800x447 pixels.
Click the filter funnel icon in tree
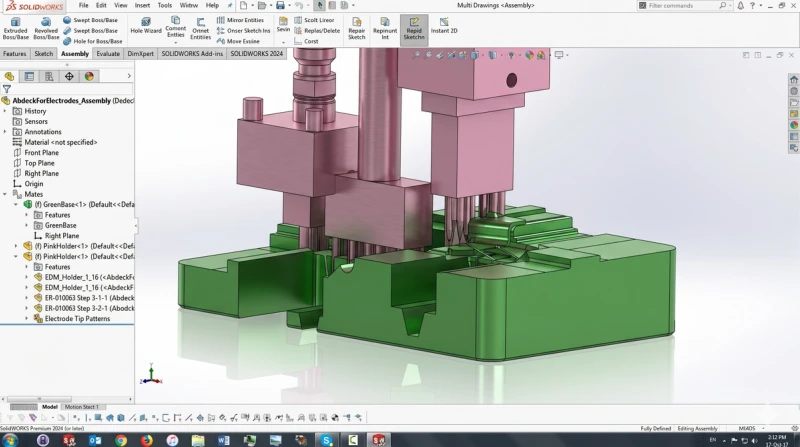click(x=7, y=89)
